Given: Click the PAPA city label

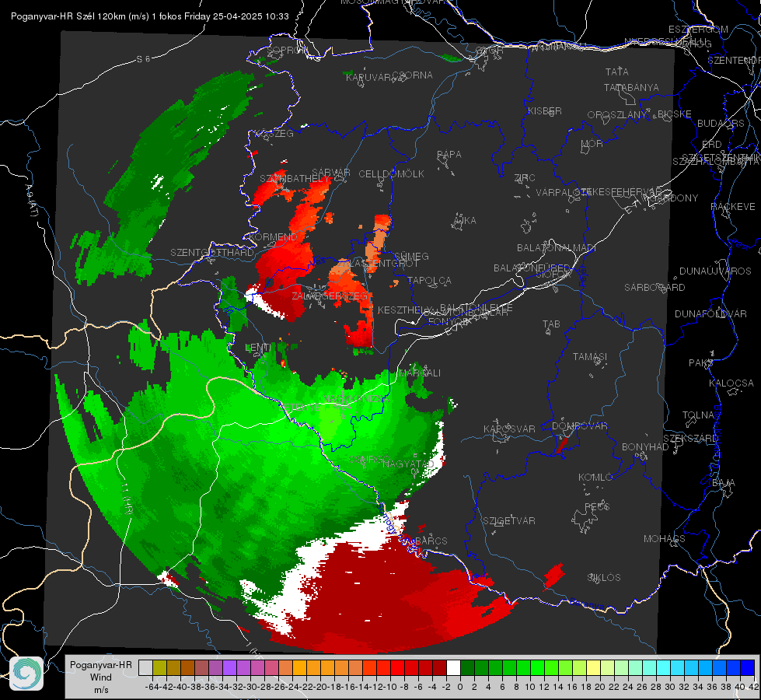Looking at the screenshot, I should point(449,155).
